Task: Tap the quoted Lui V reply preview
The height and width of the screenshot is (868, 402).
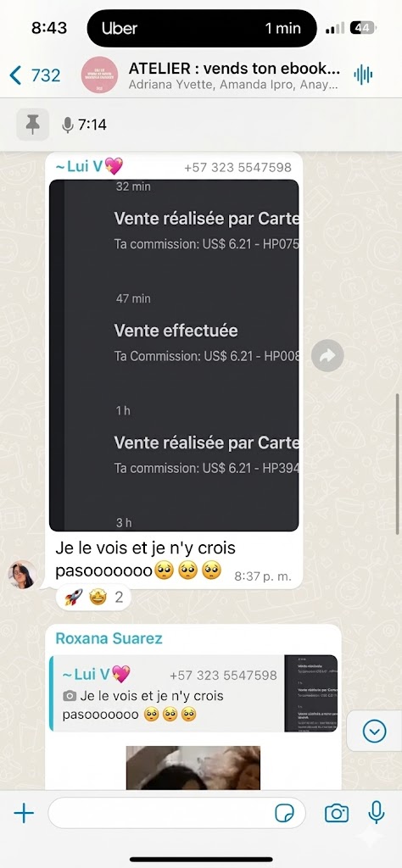Action: point(193,693)
